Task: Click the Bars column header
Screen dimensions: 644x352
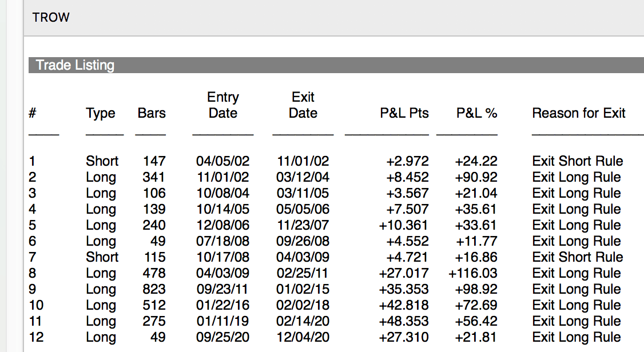Action: [152, 114]
